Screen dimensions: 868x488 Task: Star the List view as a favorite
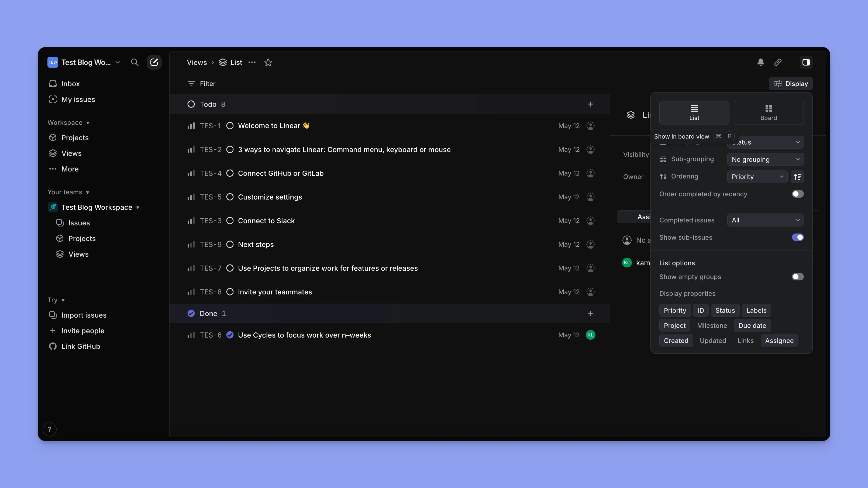click(268, 62)
